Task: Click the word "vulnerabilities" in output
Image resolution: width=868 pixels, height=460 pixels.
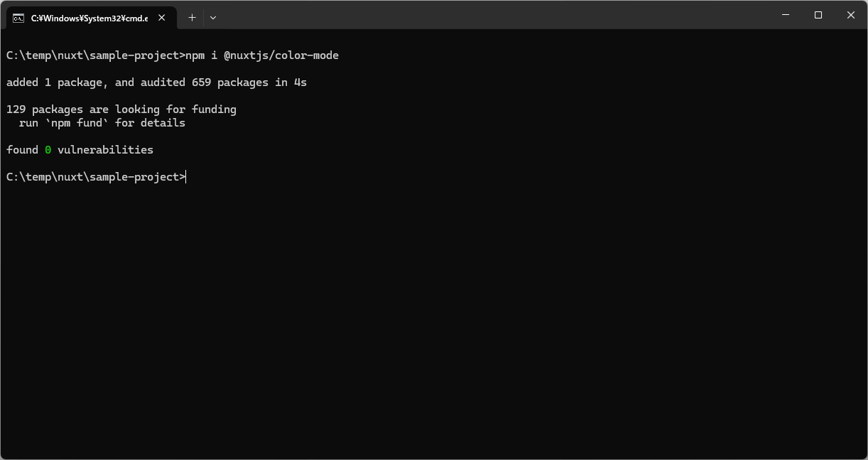Action: click(105, 150)
